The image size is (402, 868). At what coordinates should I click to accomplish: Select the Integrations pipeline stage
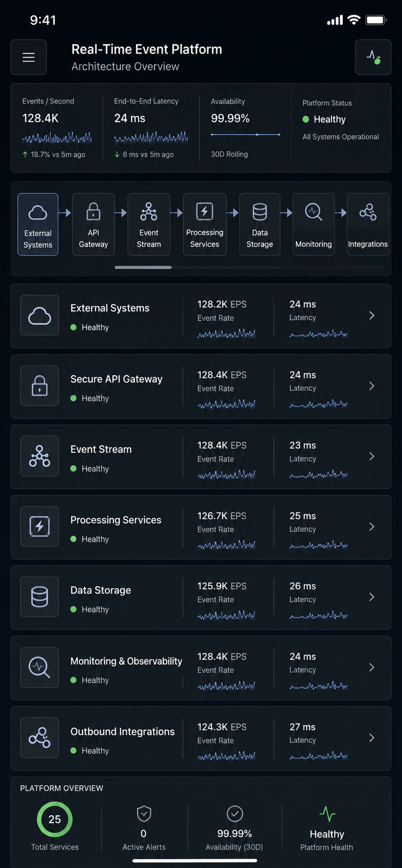368,224
